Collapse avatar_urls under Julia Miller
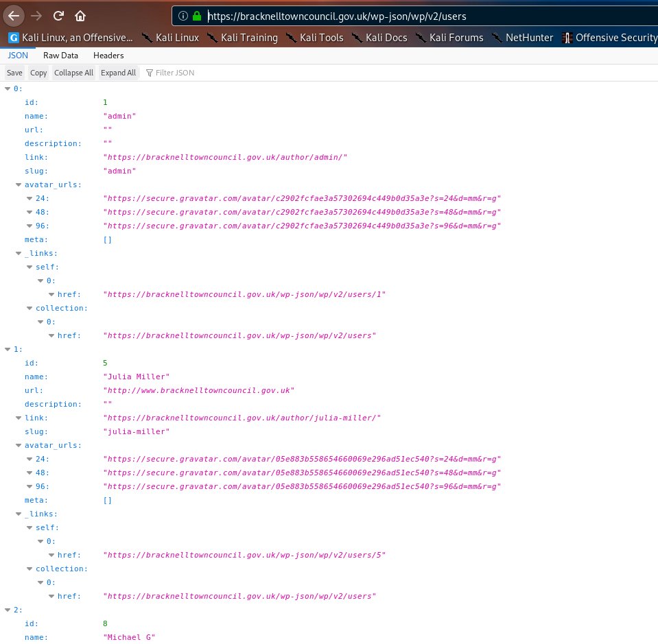The height and width of the screenshot is (644, 658). pyautogui.click(x=19, y=445)
